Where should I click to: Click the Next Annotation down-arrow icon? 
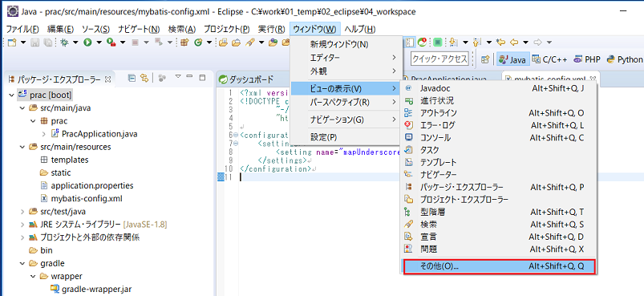[x=454, y=43]
